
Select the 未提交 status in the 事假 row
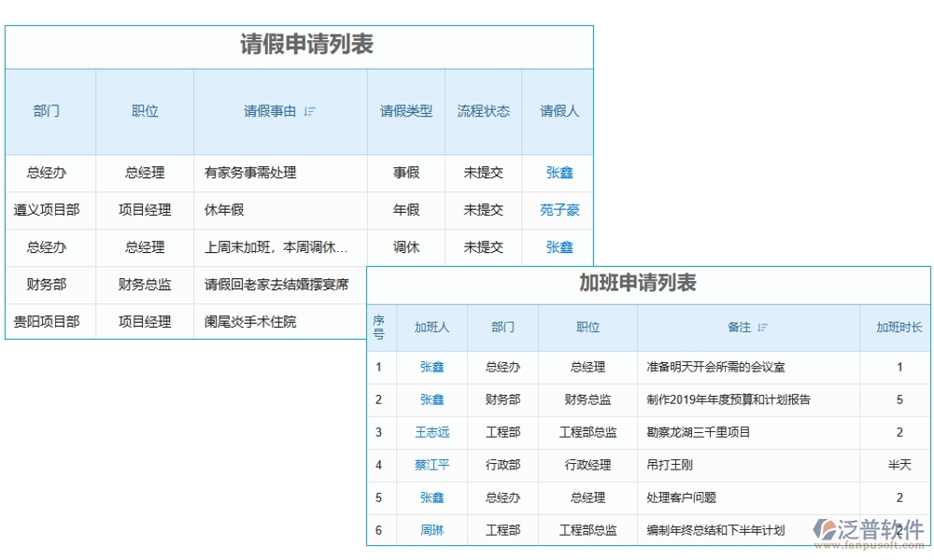484,173
